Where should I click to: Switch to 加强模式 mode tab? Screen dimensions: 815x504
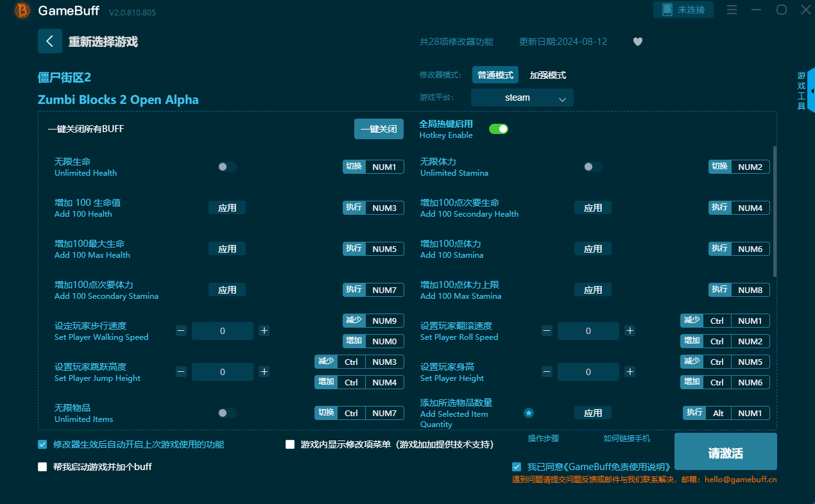(x=547, y=75)
